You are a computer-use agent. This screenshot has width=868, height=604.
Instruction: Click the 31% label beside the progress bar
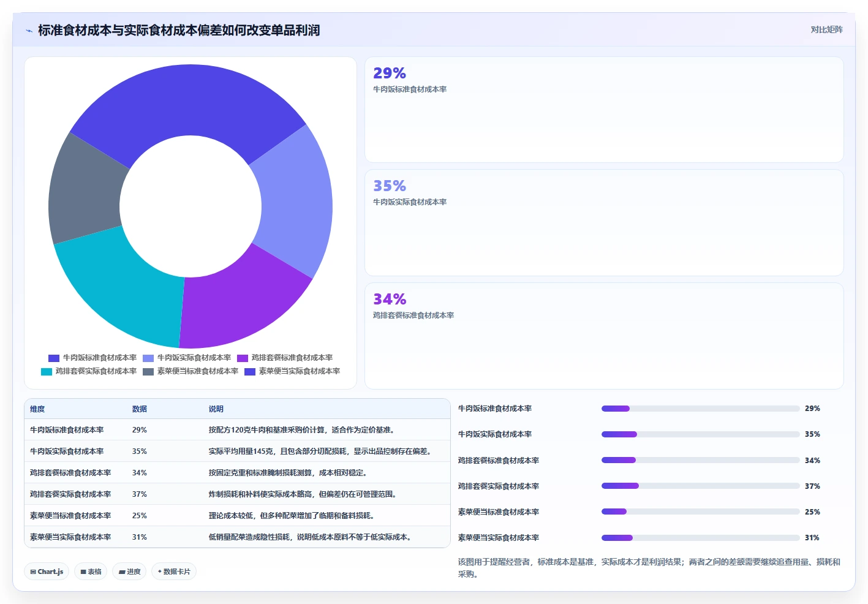[812, 538]
